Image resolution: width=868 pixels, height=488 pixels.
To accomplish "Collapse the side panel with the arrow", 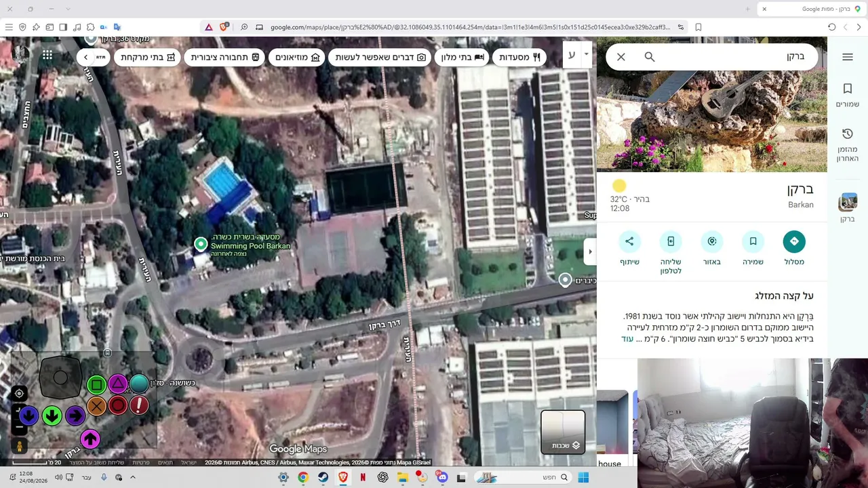I will 590,252.
